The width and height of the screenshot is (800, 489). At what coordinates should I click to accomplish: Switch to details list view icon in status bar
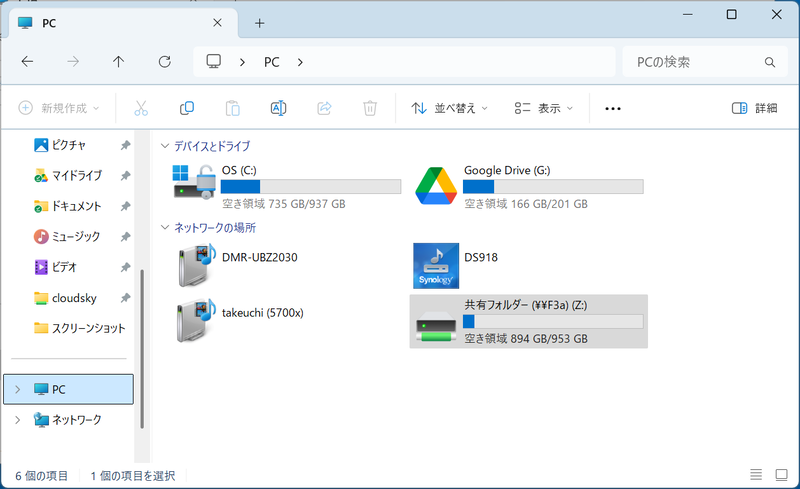[x=756, y=475]
